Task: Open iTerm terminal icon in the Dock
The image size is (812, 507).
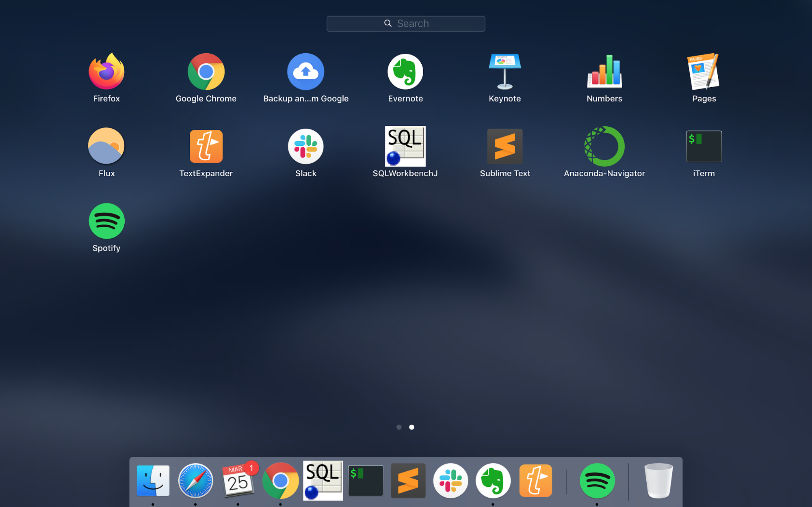Action: [x=366, y=481]
